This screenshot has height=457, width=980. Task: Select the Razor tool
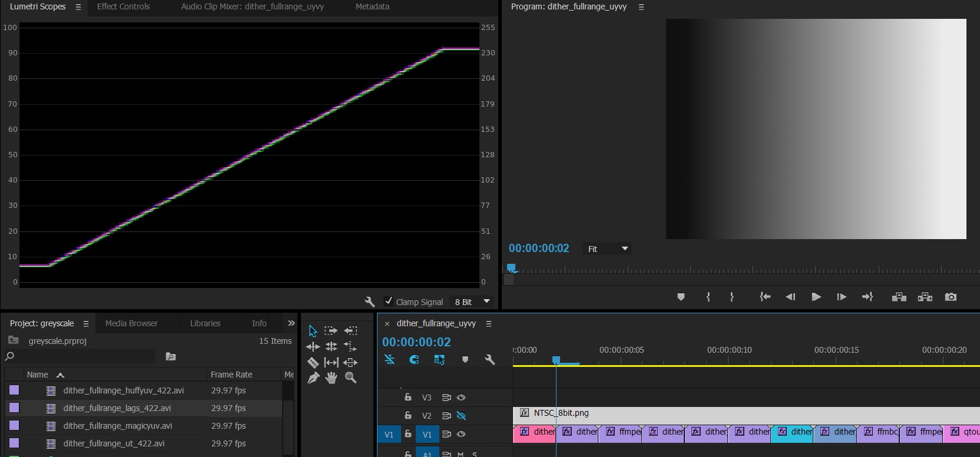pos(313,362)
